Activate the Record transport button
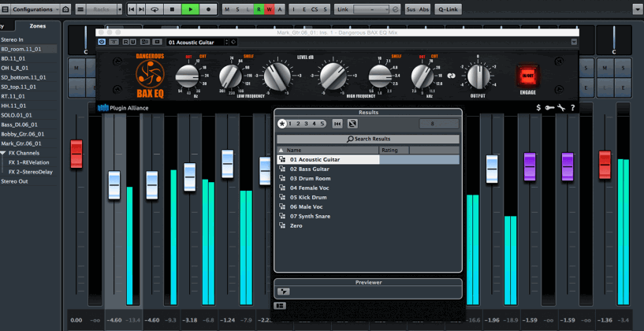The image size is (644, 331). (208, 9)
